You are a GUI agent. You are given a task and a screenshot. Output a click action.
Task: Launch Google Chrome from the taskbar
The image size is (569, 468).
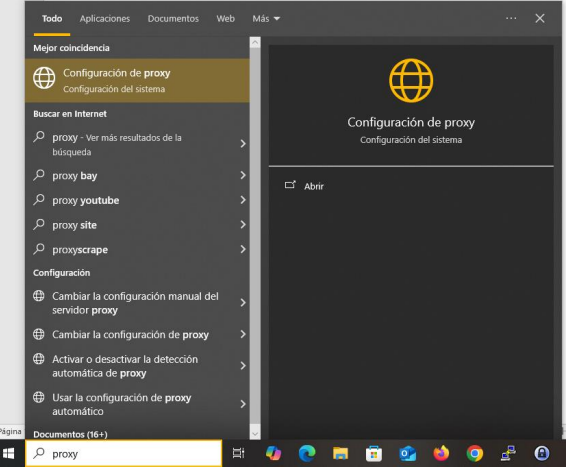pos(475,453)
